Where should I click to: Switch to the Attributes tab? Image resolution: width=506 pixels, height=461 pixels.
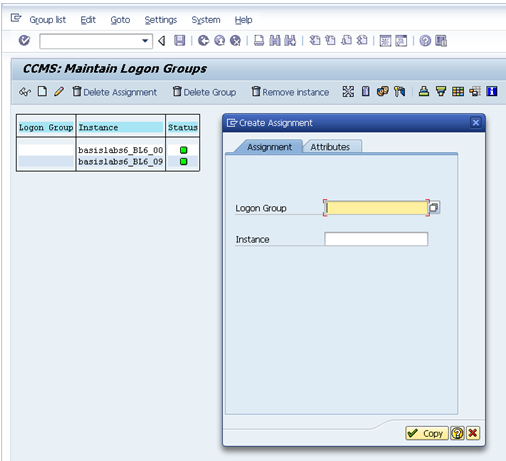pyautogui.click(x=330, y=147)
